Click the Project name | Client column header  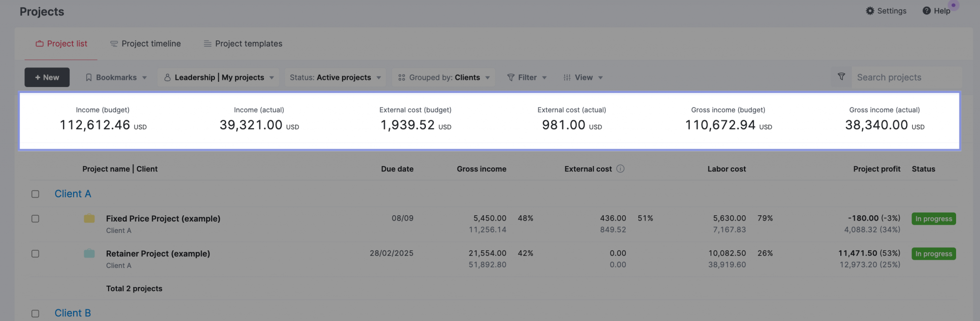(x=120, y=169)
